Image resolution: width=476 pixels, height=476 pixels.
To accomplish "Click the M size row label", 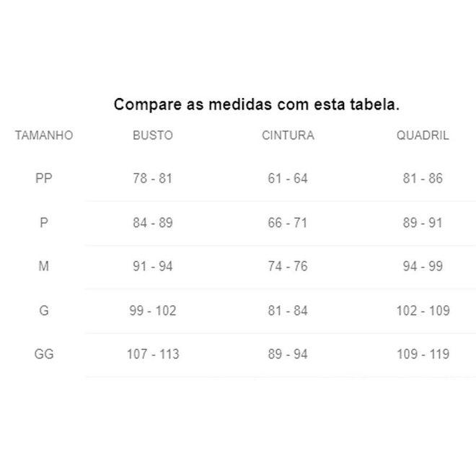I will [x=44, y=267].
